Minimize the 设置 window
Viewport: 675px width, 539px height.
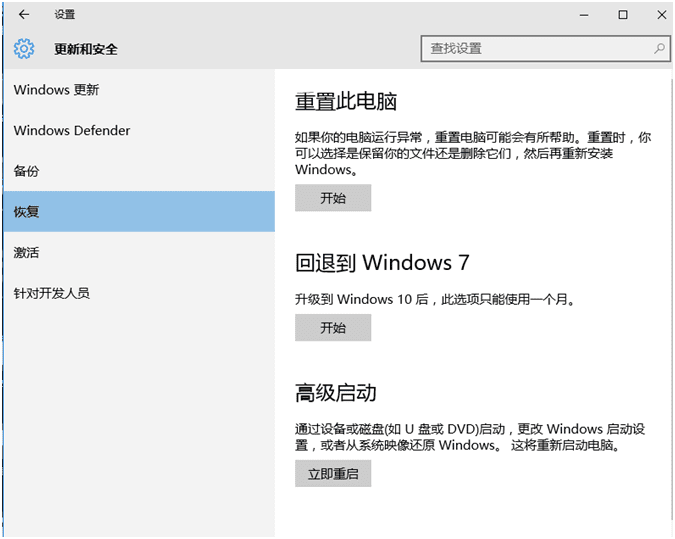click(582, 15)
